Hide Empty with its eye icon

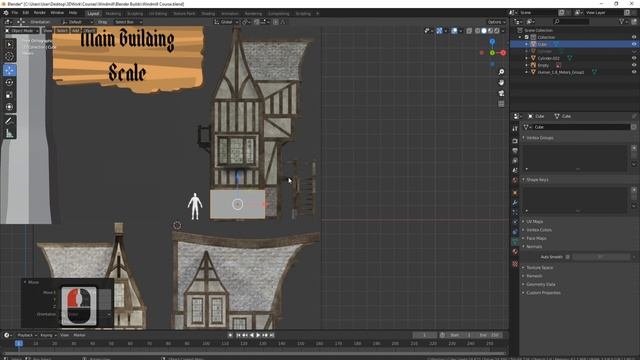point(634,65)
